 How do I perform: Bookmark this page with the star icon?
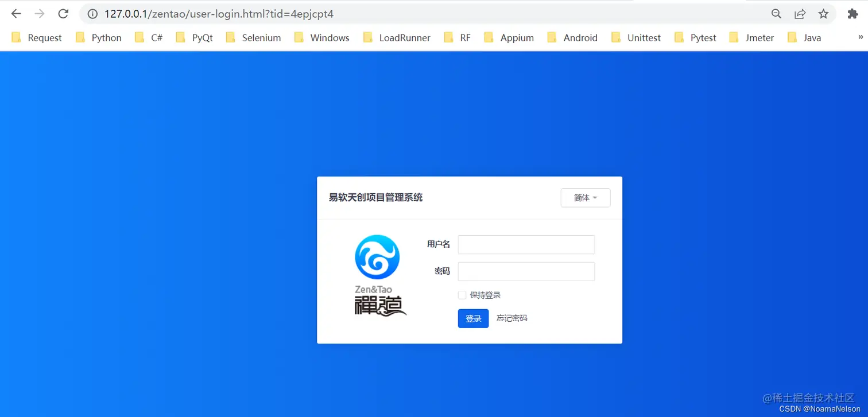[x=823, y=13]
